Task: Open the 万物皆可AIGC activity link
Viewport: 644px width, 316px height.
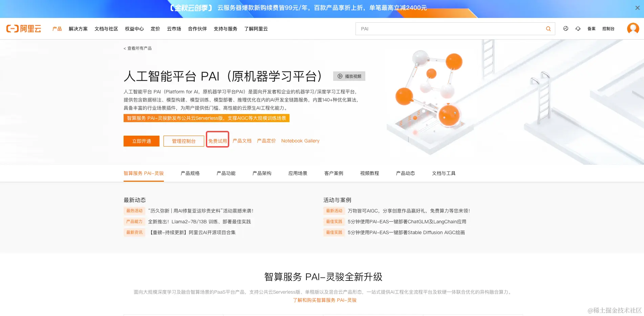Action: [409, 211]
